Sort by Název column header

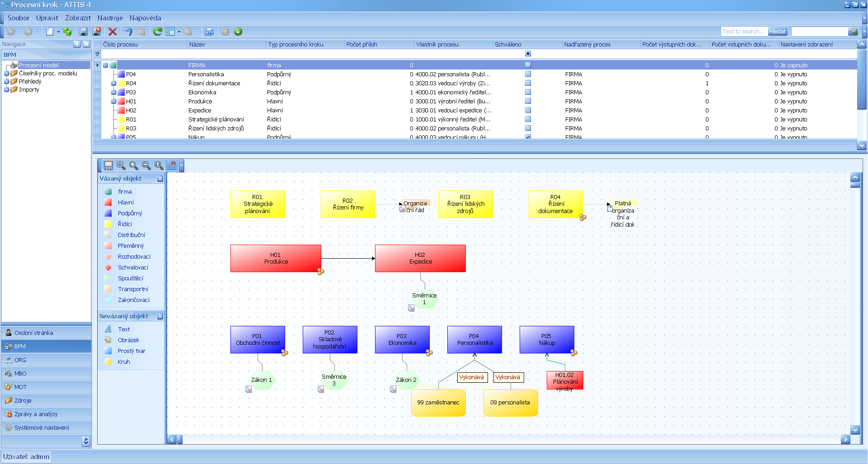(226, 44)
